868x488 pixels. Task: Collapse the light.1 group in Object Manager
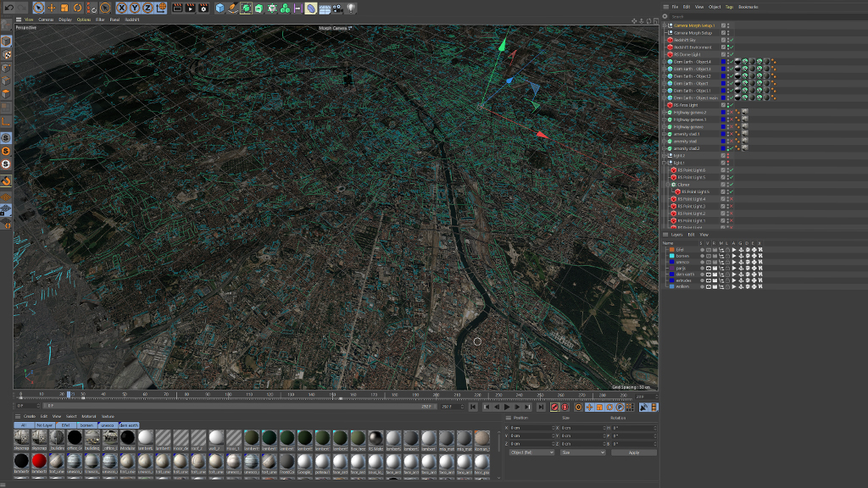click(665, 163)
